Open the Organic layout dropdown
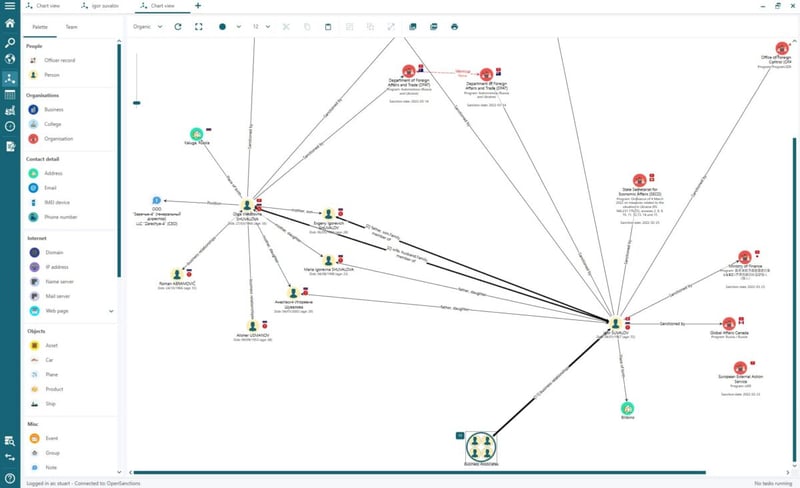This screenshot has width=800, height=488. (x=147, y=27)
